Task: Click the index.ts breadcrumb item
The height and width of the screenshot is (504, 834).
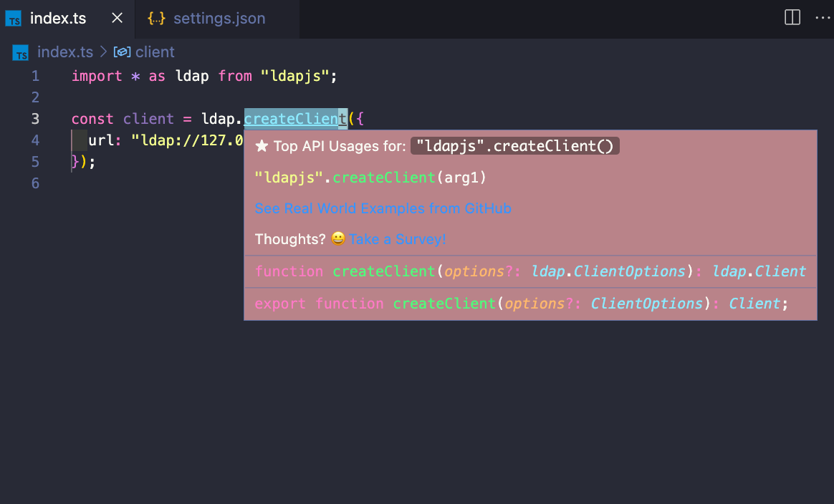Action: [64, 52]
